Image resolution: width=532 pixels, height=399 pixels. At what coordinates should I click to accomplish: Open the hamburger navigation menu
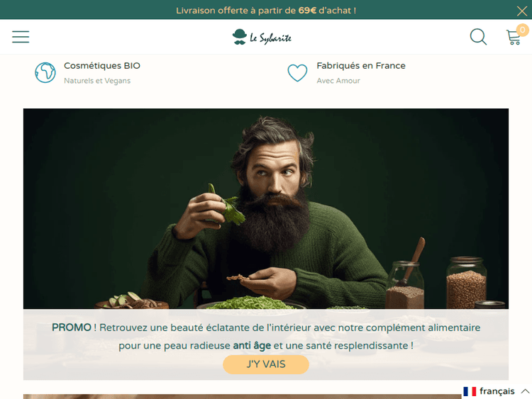point(21,37)
